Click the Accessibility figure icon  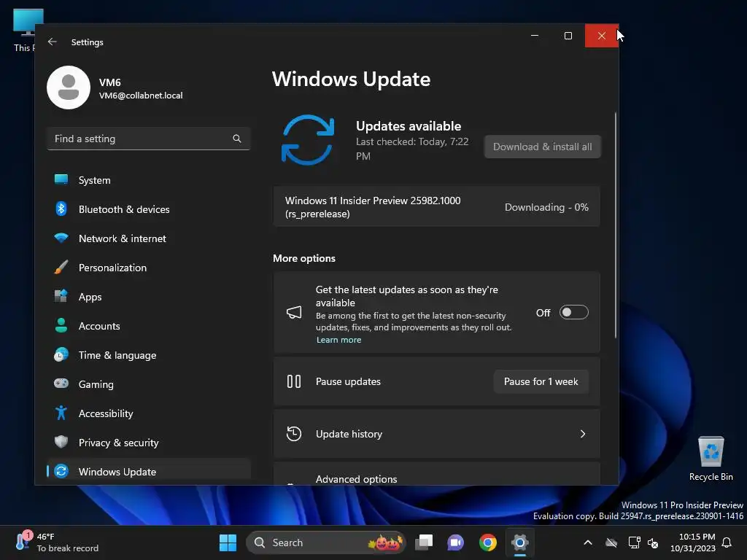click(x=61, y=413)
